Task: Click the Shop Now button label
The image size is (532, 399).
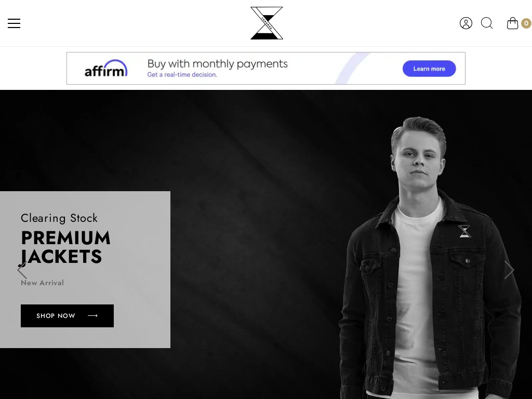Action: click(56, 316)
